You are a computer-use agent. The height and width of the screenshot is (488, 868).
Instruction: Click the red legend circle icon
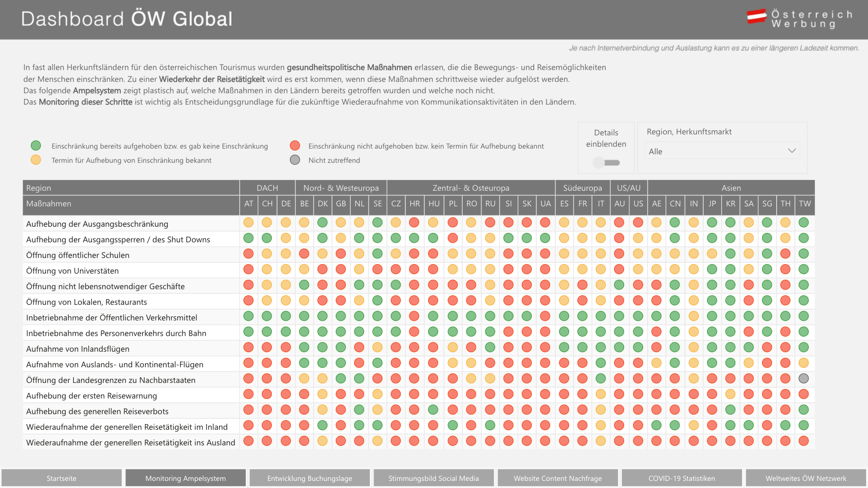[x=295, y=145]
